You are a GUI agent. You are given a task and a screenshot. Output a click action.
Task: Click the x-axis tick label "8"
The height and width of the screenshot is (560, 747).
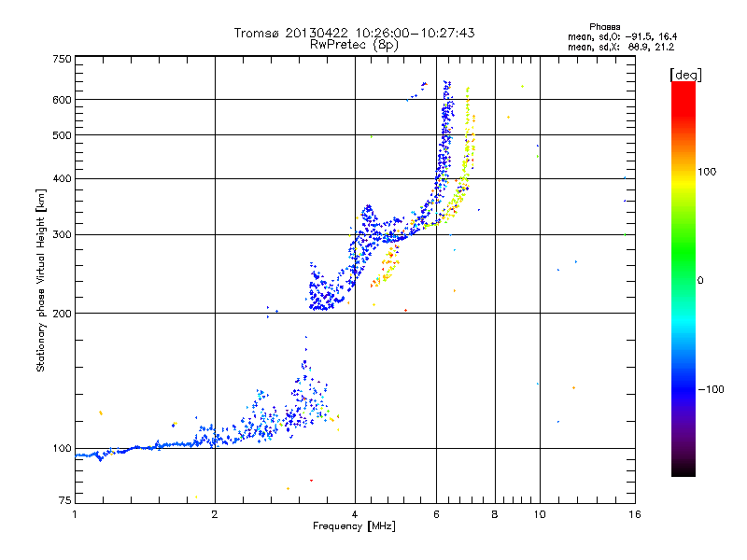495,514
